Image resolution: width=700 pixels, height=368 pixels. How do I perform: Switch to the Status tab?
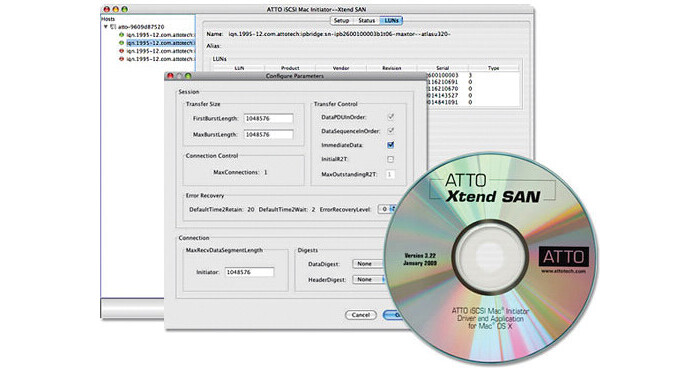tap(366, 21)
